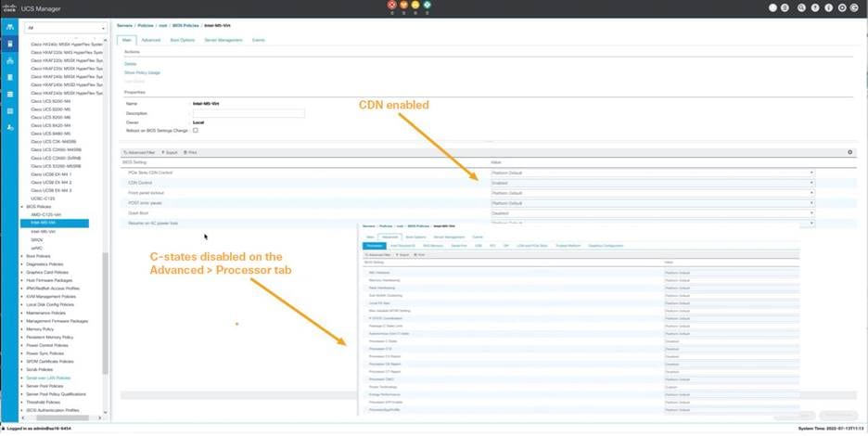Collapse the BIOS Policies tree node

(22, 206)
